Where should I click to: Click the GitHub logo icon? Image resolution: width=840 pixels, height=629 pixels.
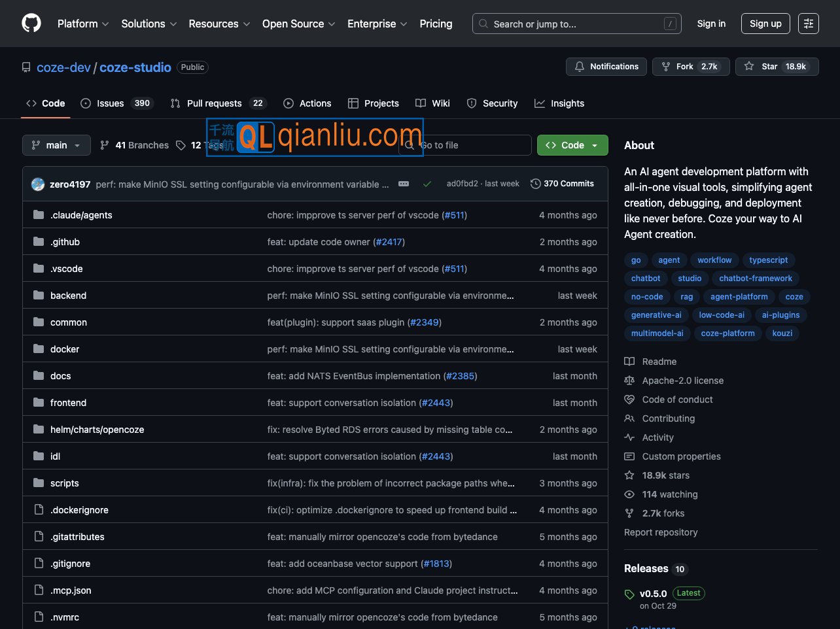31,24
